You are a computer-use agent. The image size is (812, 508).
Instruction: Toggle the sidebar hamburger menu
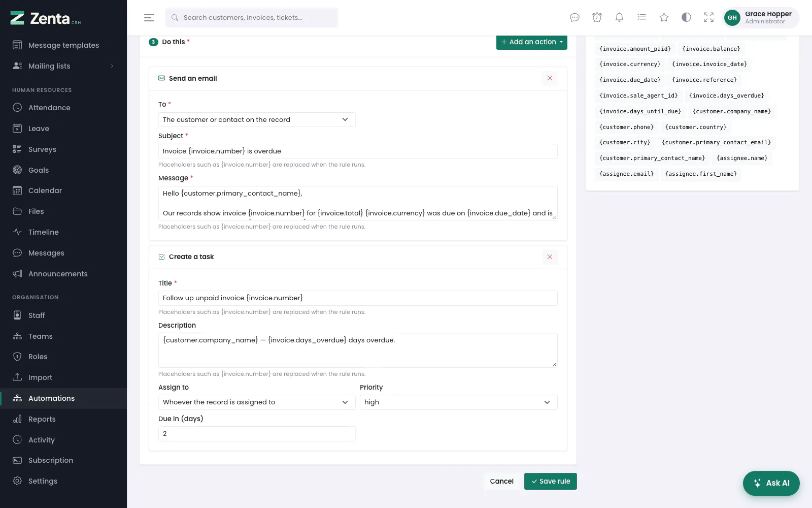click(149, 18)
